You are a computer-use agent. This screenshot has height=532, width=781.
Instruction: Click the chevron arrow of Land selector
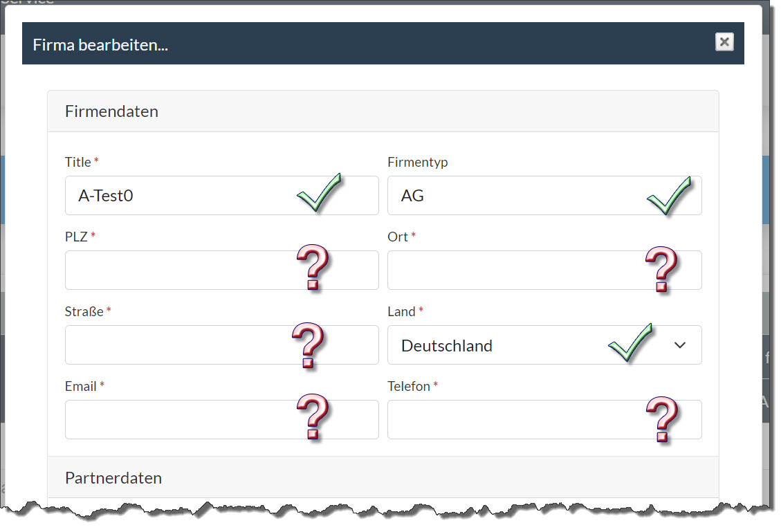coord(679,345)
